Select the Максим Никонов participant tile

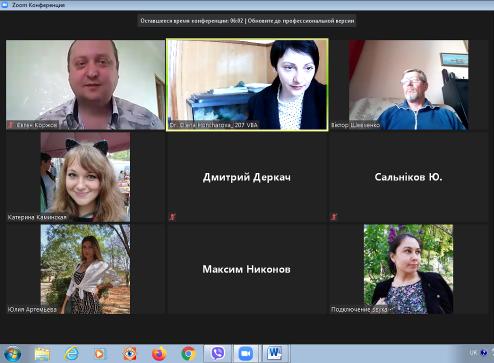[x=247, y=269]
